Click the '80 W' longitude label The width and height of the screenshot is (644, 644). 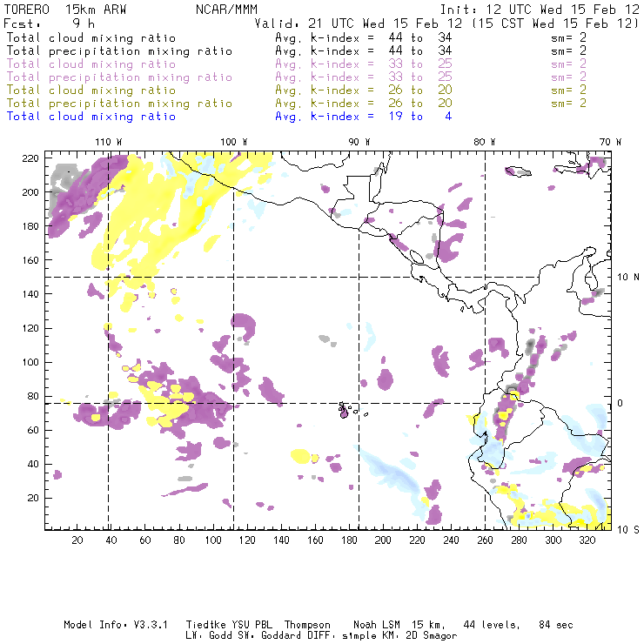(x=484, y=142)
